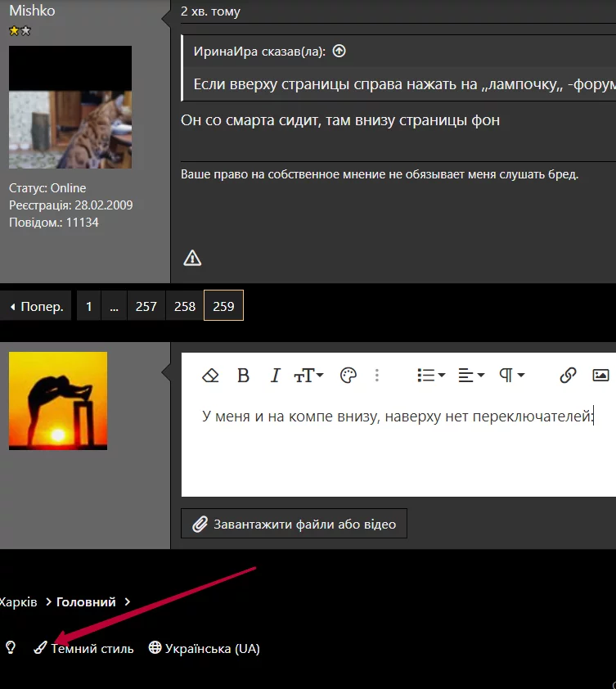Go to page 1

click(x=88, y=306)
